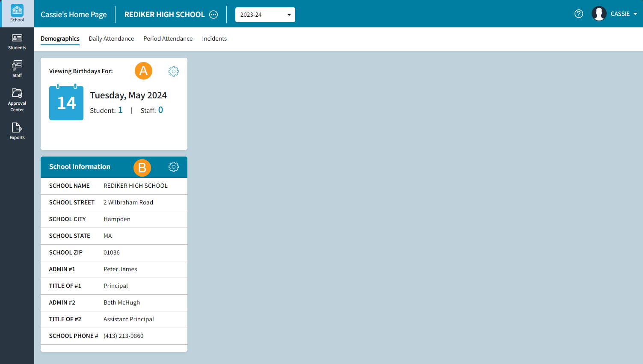Open admin Peter James's record
Image resolution: width=643 pixels, height=364 pixels.
(x=120, y=269)
